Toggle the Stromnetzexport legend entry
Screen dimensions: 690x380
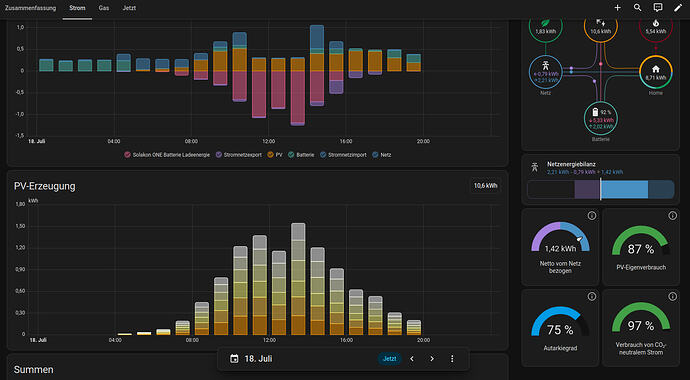point(239,155)
